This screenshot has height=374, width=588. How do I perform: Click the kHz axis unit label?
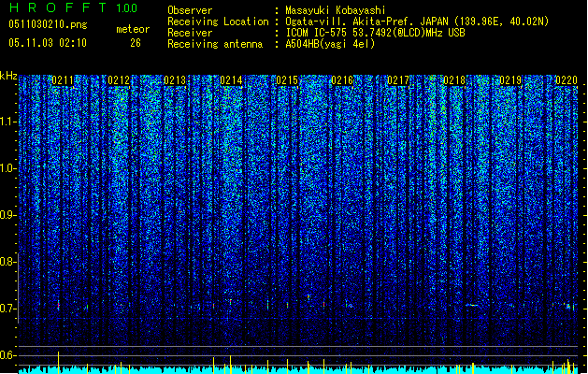click(x=8, y=76)
